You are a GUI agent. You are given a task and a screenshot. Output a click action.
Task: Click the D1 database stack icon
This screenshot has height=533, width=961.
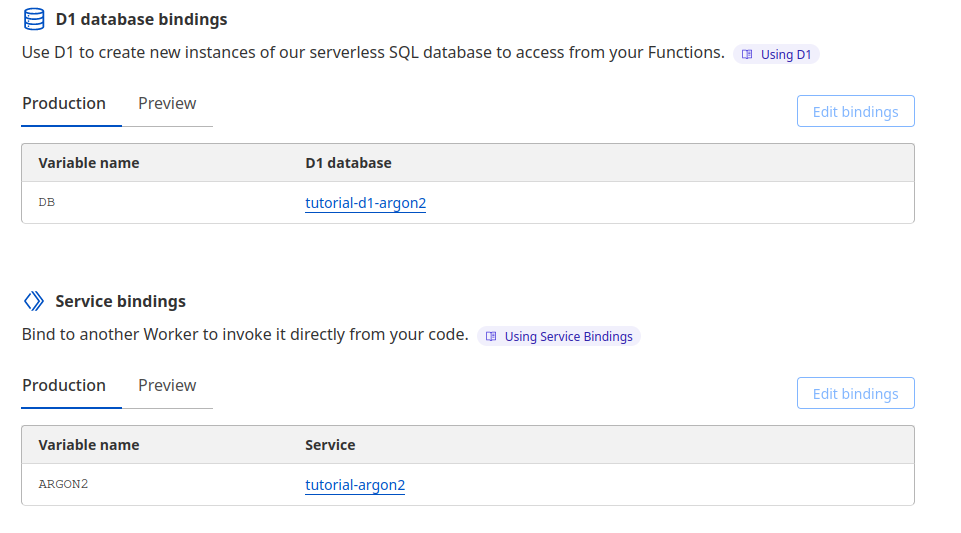point(34,19)
